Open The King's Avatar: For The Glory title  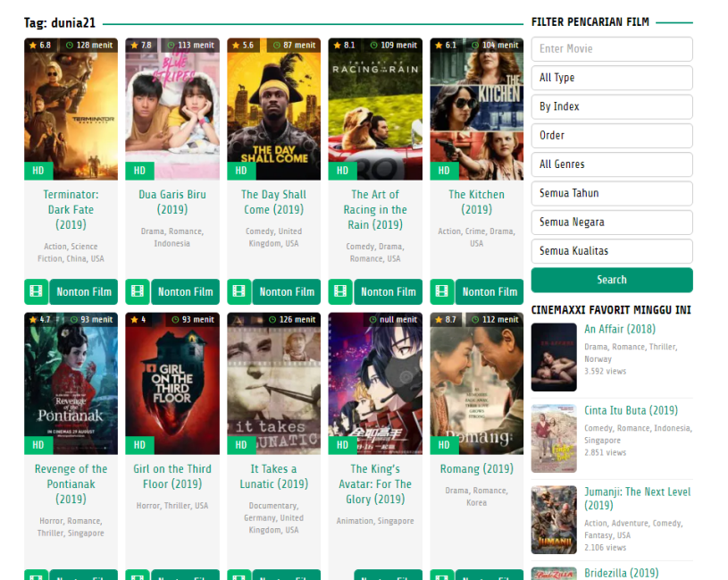click(375, 483)
